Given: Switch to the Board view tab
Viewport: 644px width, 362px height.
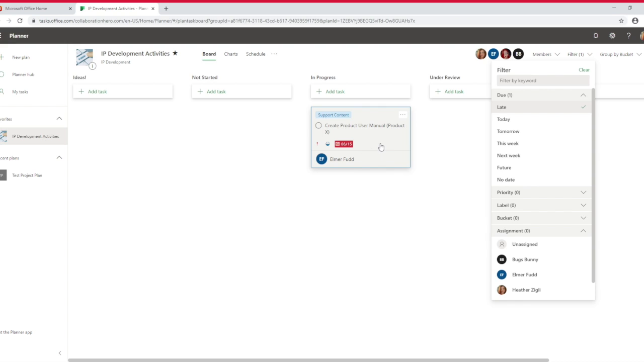Looking at the screenshot, I should point(209,54).
